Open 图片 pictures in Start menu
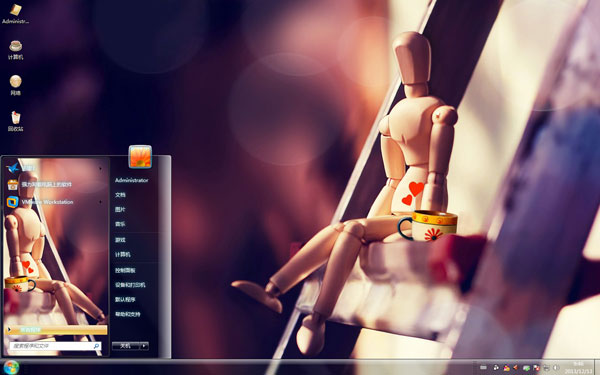This screenshot has width=600, height=375. coord(120,209)
